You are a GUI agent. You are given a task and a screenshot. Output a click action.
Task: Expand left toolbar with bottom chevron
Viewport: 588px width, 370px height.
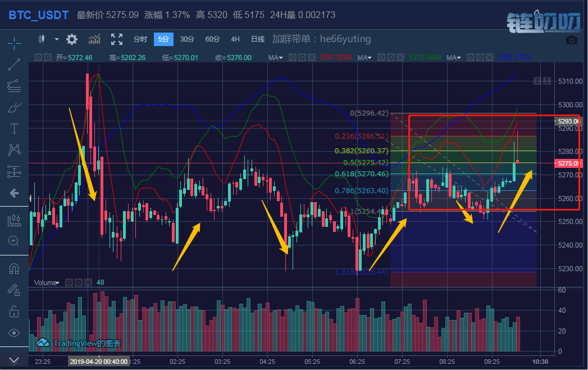click(14, 360)
